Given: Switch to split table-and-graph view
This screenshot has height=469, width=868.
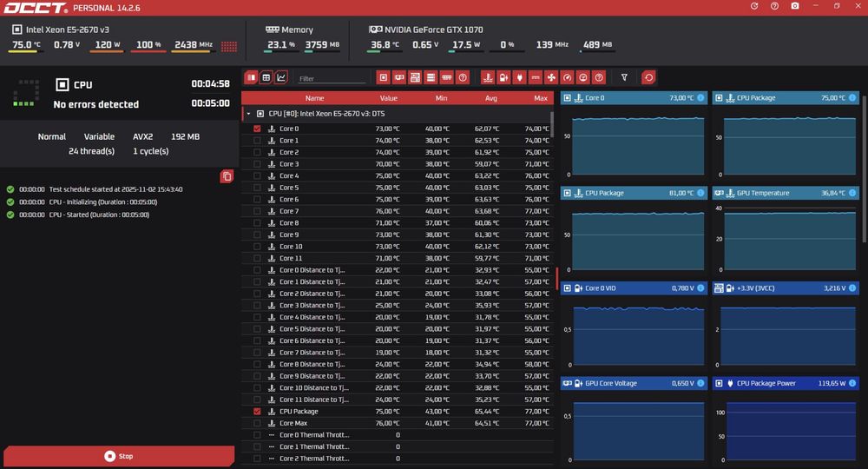Looking at the screenshot, I should 251,77.
